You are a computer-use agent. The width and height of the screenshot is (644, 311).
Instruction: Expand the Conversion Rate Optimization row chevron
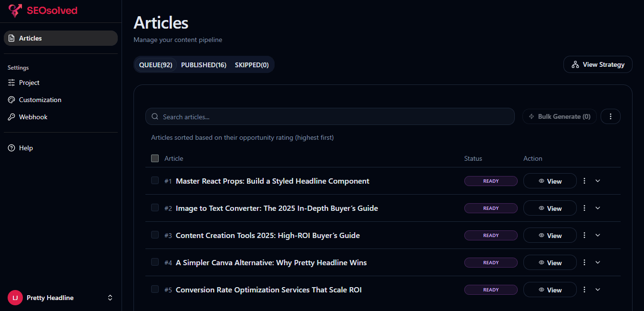click(598, 290)
